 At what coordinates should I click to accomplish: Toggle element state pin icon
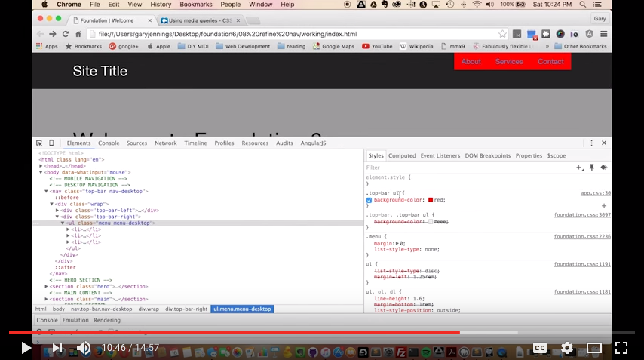592,168
